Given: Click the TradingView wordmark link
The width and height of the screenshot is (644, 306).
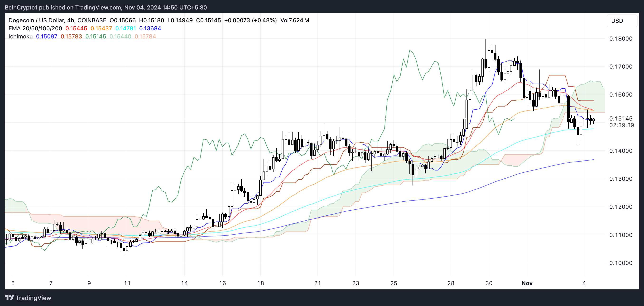Looking at the screenshot, I should (x=33, y=298).
